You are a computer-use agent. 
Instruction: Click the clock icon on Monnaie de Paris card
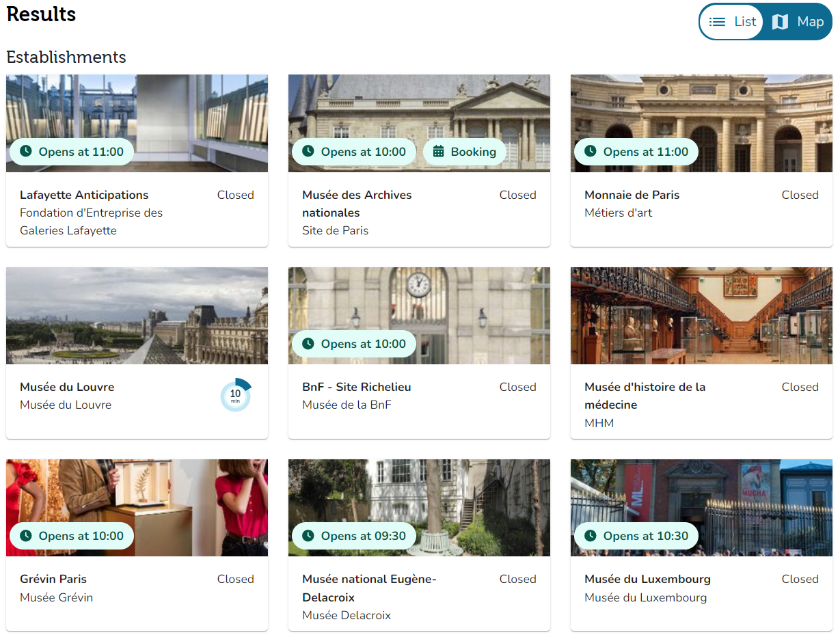tap(591, 151)
